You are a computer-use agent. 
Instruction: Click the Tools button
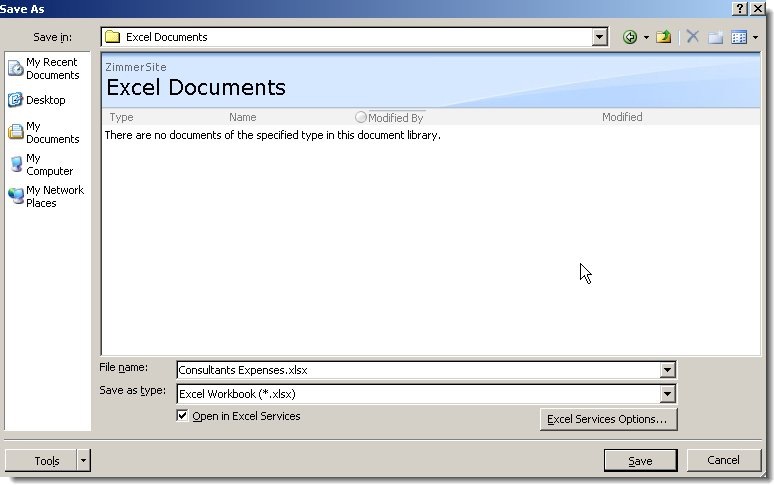[40, 460]
